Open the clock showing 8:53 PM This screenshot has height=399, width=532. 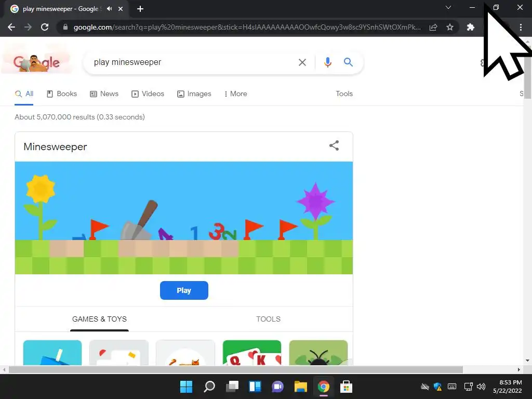pos(507,387)
